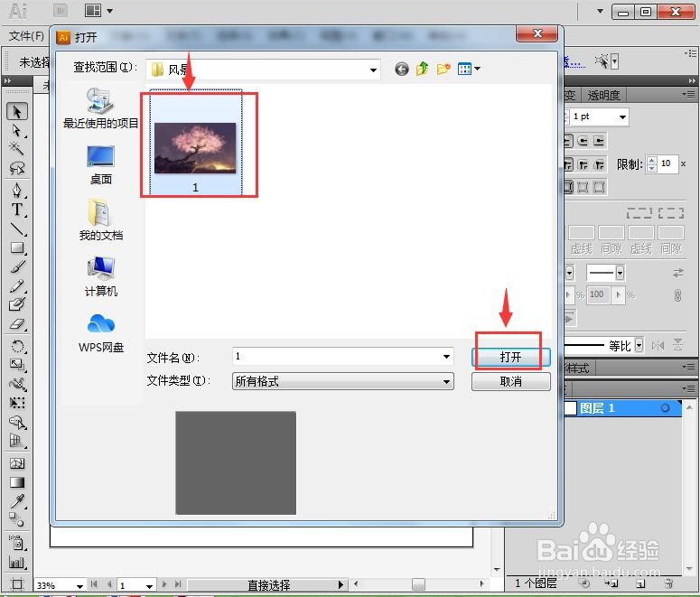
Task: Switch to the 透明度 panel tab
Action: click(603, 95)
